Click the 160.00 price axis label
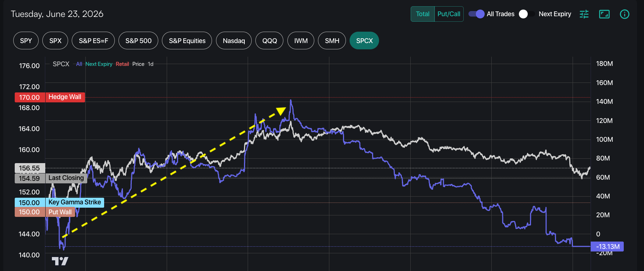The width and height of the screenshot is (644, 271). [x=29, y=150]
